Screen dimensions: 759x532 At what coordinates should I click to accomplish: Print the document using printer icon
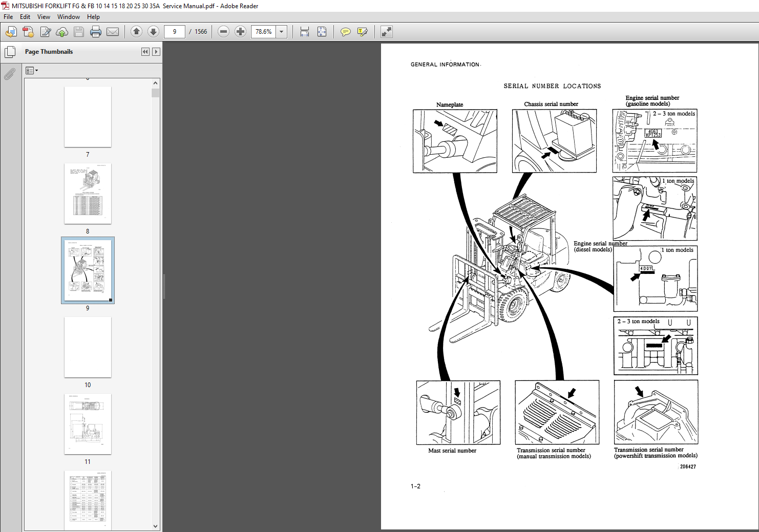[96, 32]
